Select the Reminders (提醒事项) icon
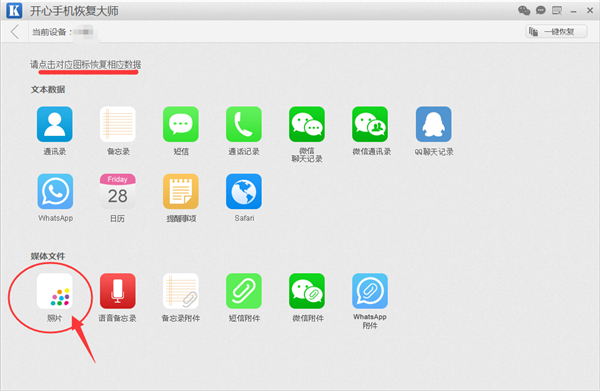Viewport: 600px width, 391px height. click(x=181, y=191)
